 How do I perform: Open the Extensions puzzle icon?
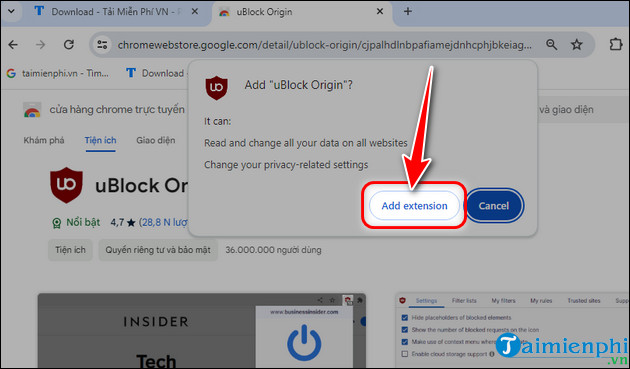click(616, 44)
